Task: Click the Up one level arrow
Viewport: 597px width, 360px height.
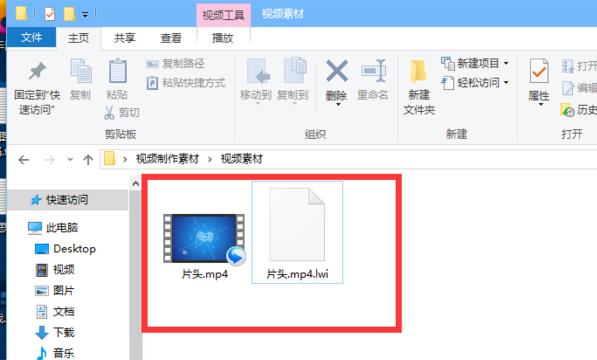Action: (88, 159)
